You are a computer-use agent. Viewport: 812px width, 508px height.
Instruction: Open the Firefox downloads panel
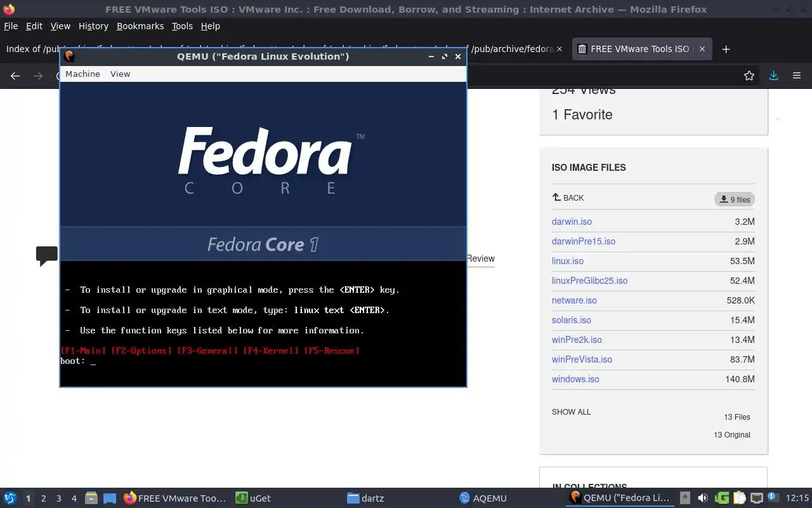[773, 76]
